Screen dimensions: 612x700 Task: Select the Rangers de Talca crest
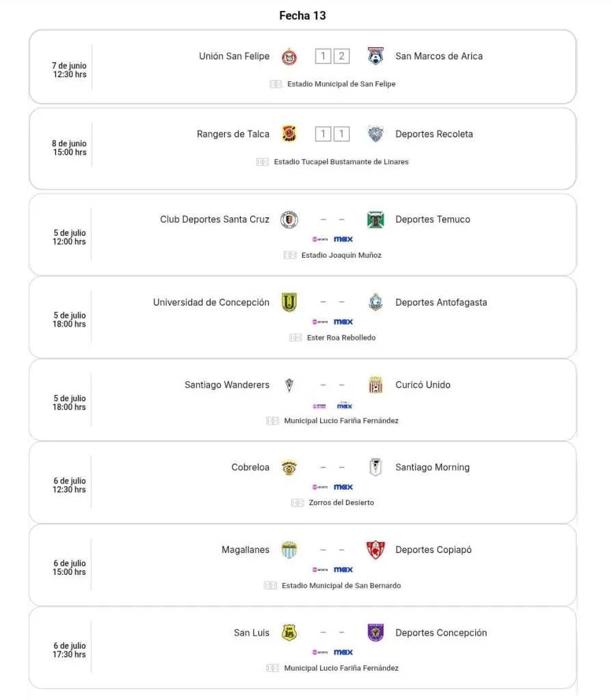point(289,135)
